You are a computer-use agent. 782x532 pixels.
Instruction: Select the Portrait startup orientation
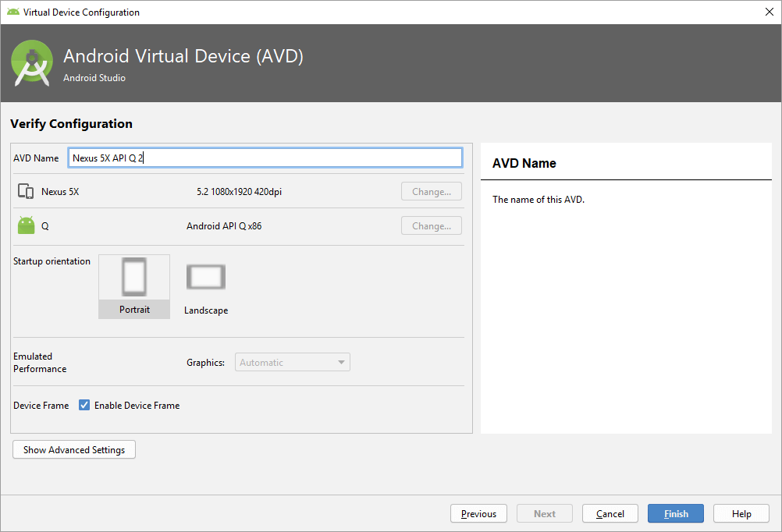[134, 287]
